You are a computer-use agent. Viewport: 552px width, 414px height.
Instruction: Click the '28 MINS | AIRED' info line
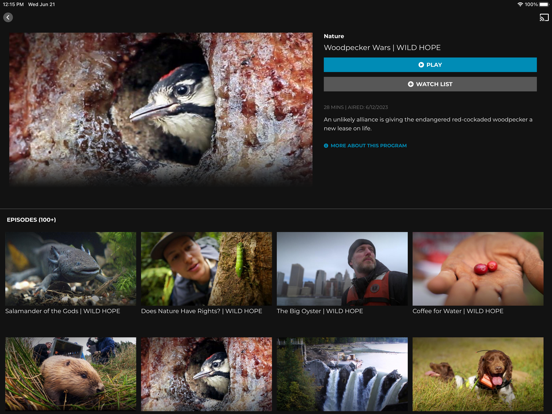356,107
